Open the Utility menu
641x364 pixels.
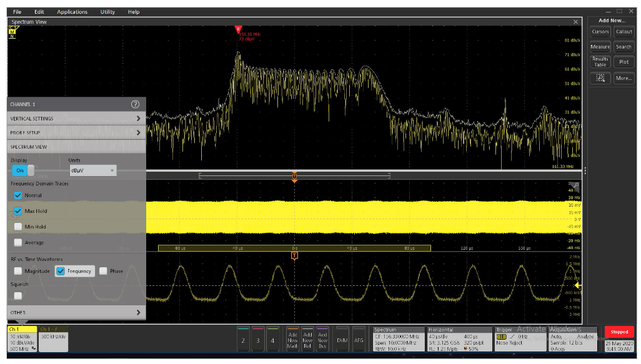(107, 11)
